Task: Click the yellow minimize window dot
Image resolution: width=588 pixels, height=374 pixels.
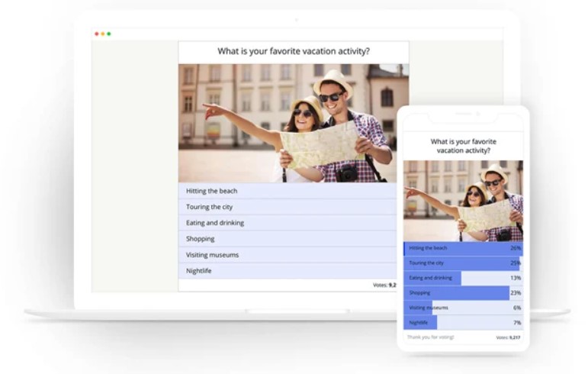Action: pos(102,34)
